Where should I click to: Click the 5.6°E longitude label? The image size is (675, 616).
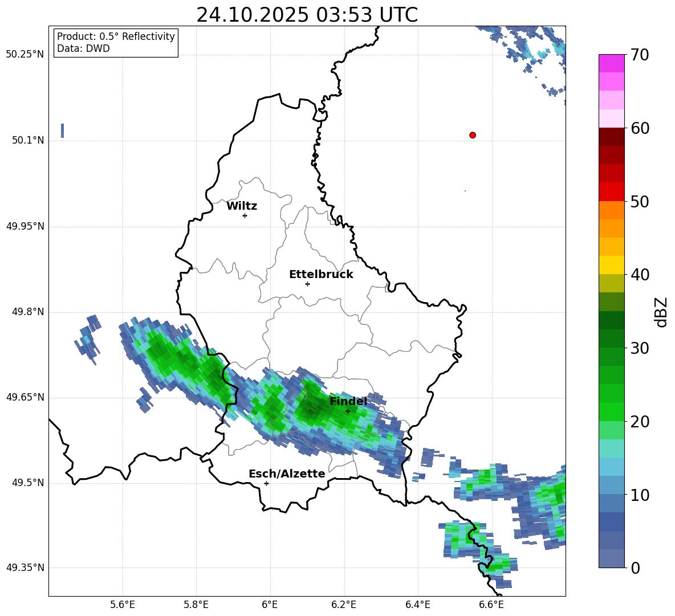[123, 605]
